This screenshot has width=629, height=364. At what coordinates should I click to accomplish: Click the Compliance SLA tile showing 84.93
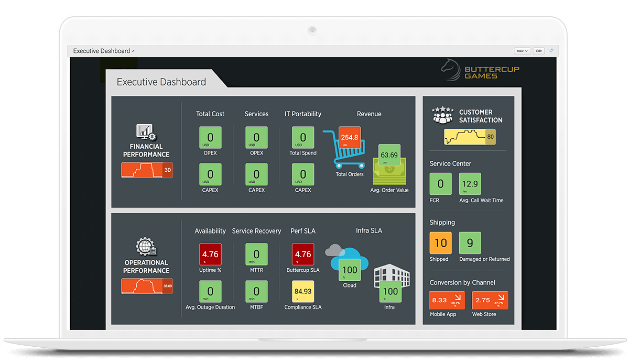[303, 292]
